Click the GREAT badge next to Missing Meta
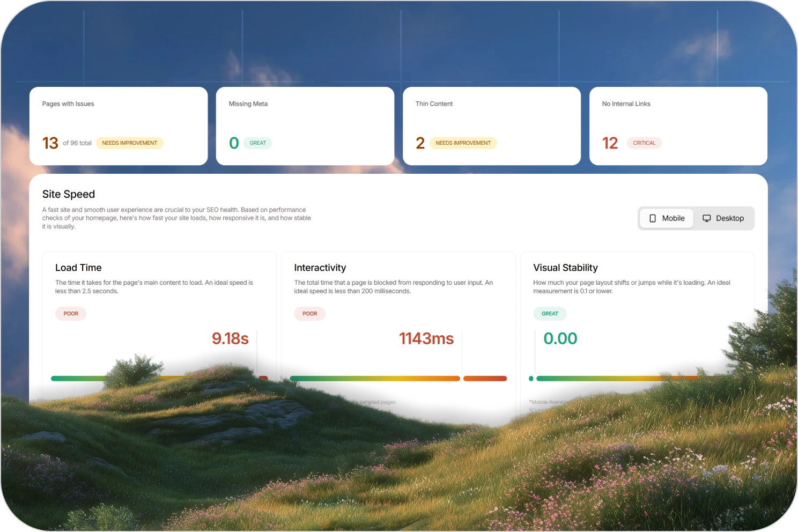The image size is (798, 532). pyautogui.click(x=258, y=143)
